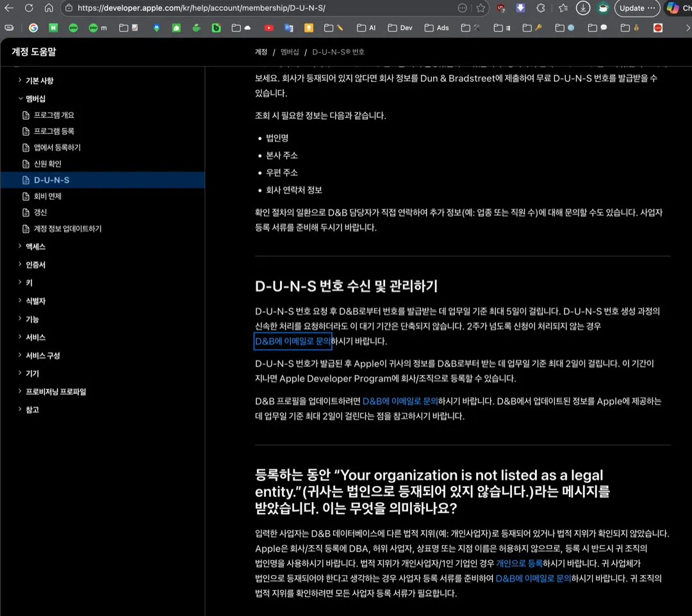Screen dimensions: 692x616
Task: Open the coffee cup extension icon
Action: tap(603, 8)
